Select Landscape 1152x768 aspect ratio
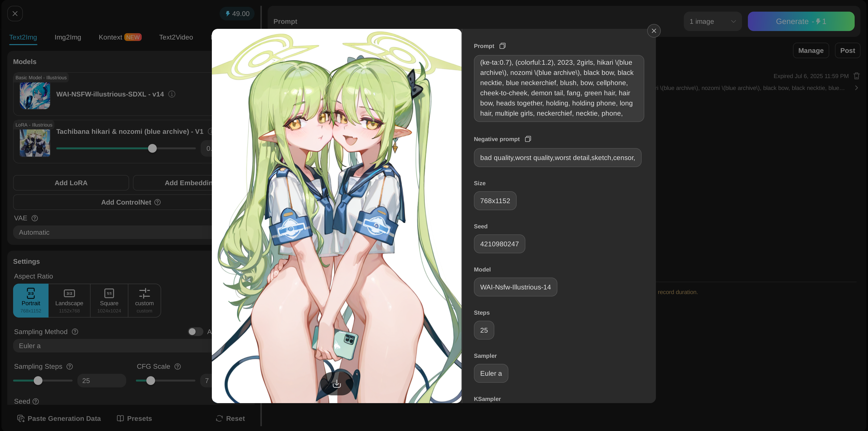Screen dimensions: 868x431 (69, 300)
